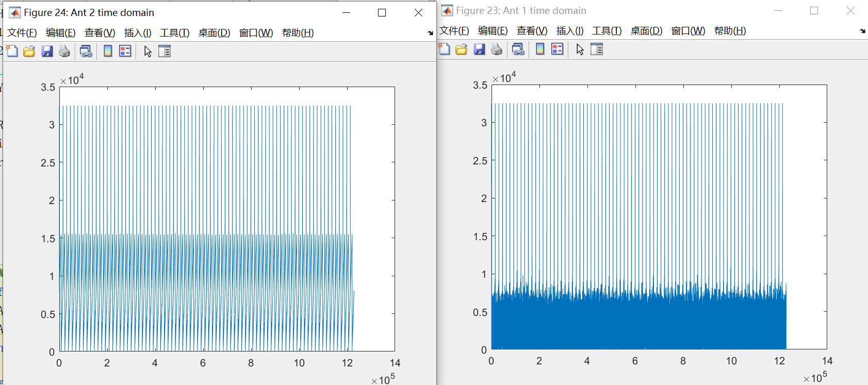The image size is (868, 385).
Task: Click New Figure icon in Figure 24 toolbar
Action: (12, 51)
